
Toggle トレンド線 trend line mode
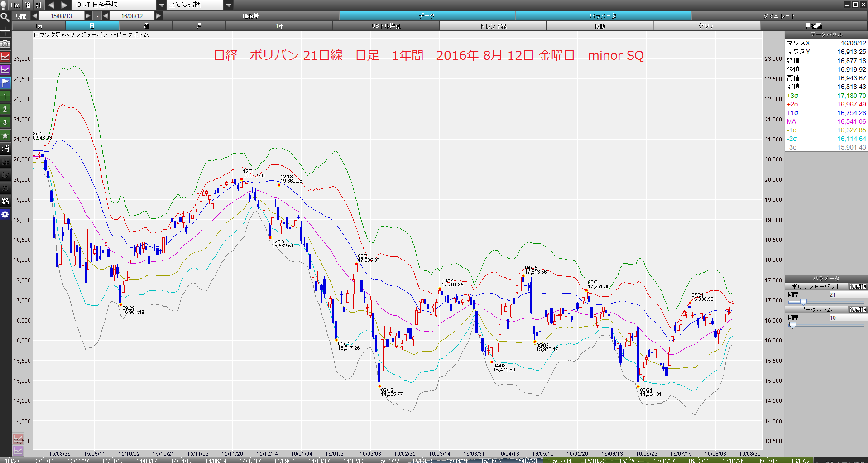point(493,26)
